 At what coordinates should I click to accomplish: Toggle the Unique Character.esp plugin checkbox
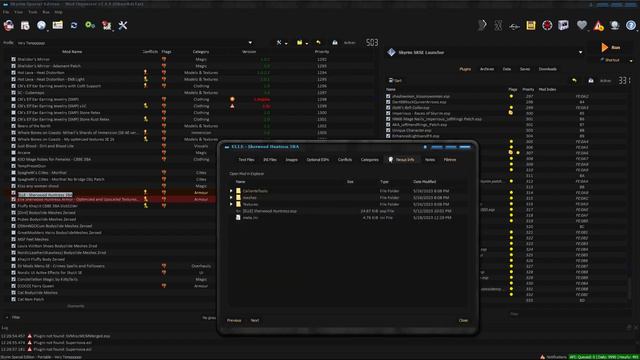point(388,130)
